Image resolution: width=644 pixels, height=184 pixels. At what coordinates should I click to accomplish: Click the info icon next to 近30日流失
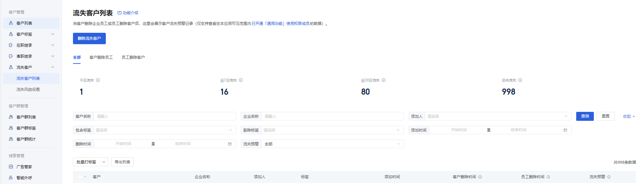pos(384,80)
